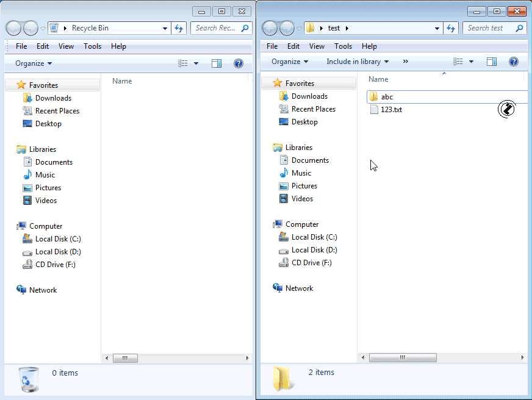Viewport: 532px width, 400px height.
Task: Open the view options dropdown arrow in test window
Action: tap(471, 62)
